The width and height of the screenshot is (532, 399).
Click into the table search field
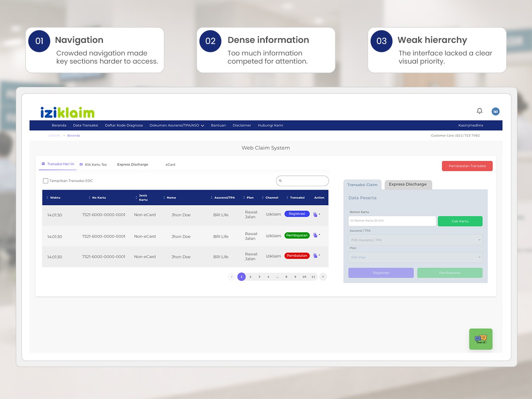pos(303,181)
